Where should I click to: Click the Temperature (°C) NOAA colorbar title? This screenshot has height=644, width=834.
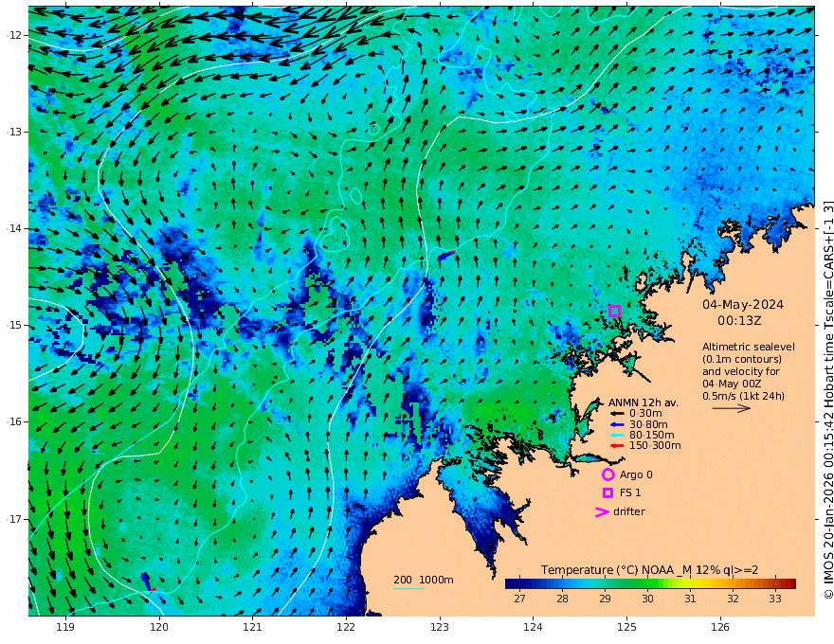click(x=649, y=569)
